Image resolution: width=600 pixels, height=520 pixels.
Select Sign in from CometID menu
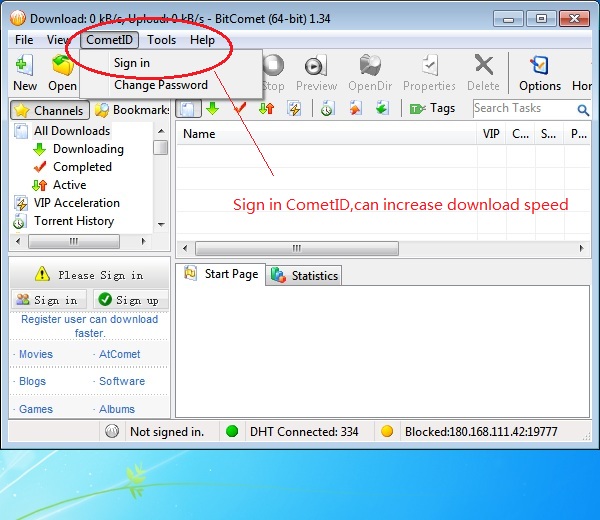132,63
